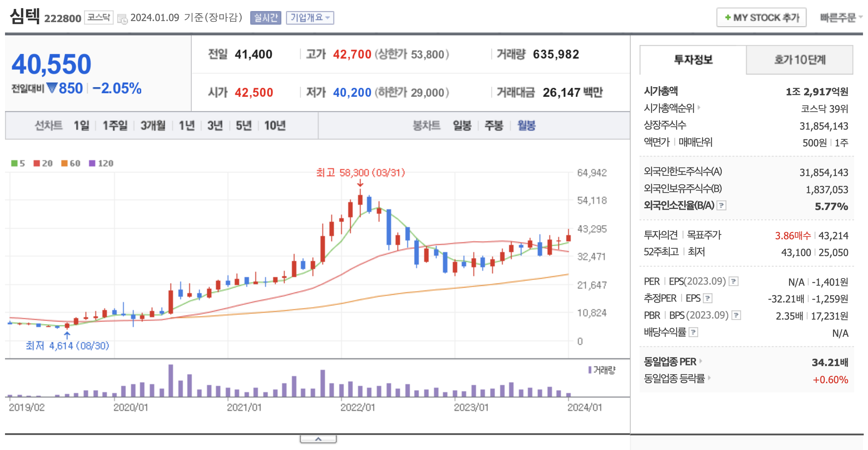Collapse chart using bottom up-arrow handle
868x450 pixels.
(318, 439)
